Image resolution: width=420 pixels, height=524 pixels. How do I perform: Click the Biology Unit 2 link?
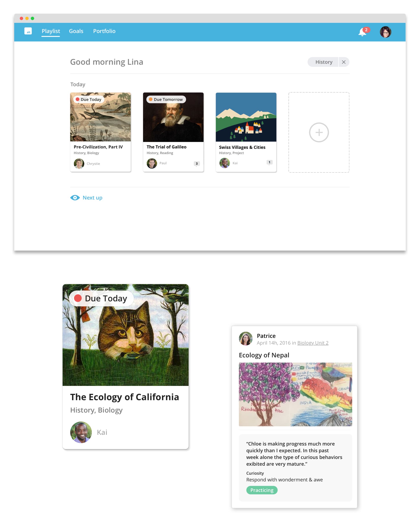(x=313, y=342)
